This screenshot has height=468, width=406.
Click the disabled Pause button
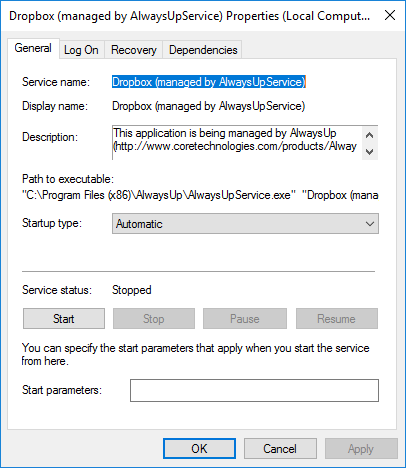point(245,319)
